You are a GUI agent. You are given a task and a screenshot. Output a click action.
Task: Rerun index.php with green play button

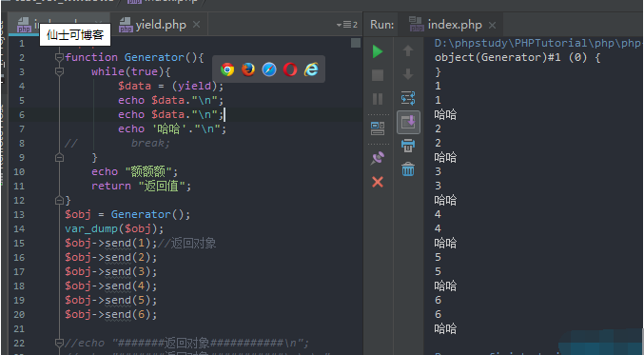pos(378,51)
